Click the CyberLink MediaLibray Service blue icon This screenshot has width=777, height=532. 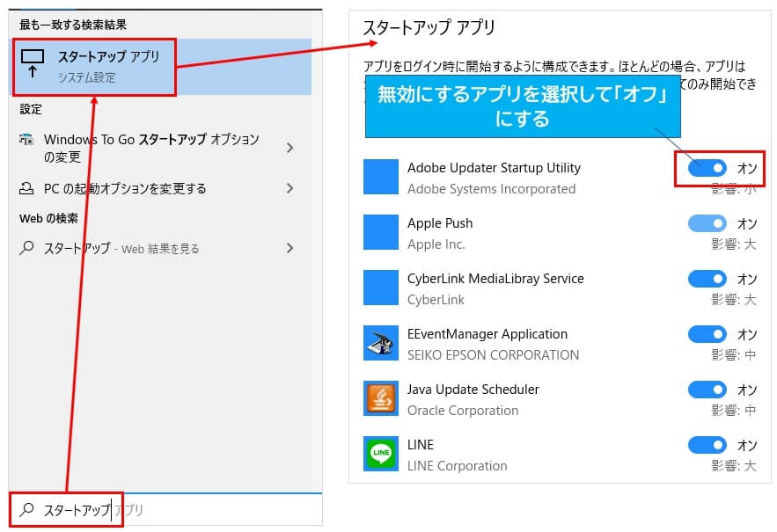coord(380,288)
